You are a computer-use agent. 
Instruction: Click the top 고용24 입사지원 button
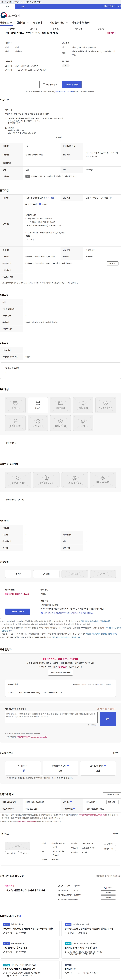pos(72,85)
